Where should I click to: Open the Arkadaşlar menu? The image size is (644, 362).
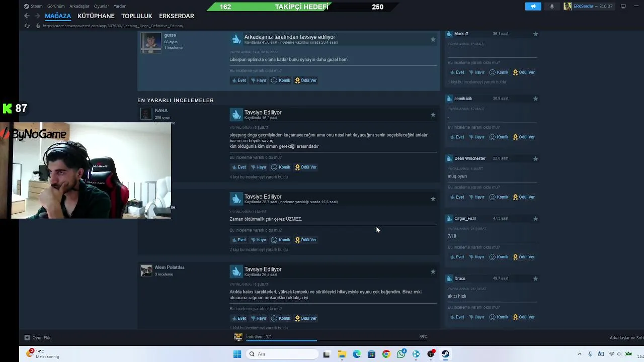[79, 7]
